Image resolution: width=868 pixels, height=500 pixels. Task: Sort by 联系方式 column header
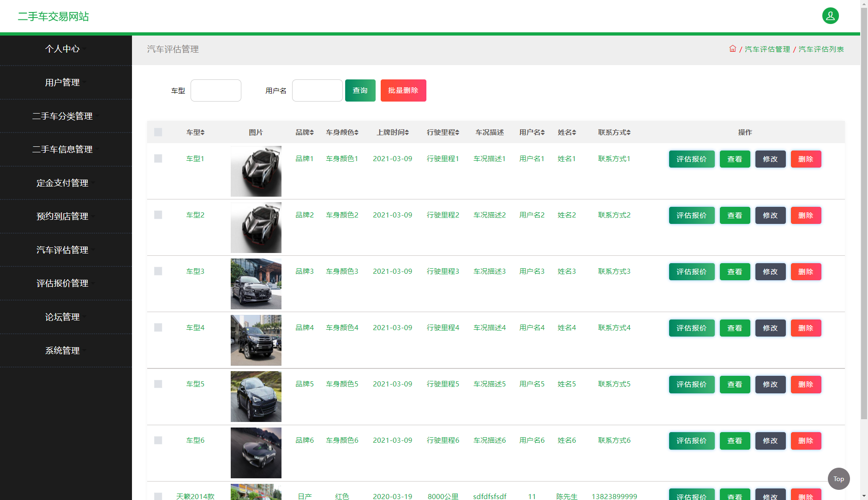click(614, 133)
